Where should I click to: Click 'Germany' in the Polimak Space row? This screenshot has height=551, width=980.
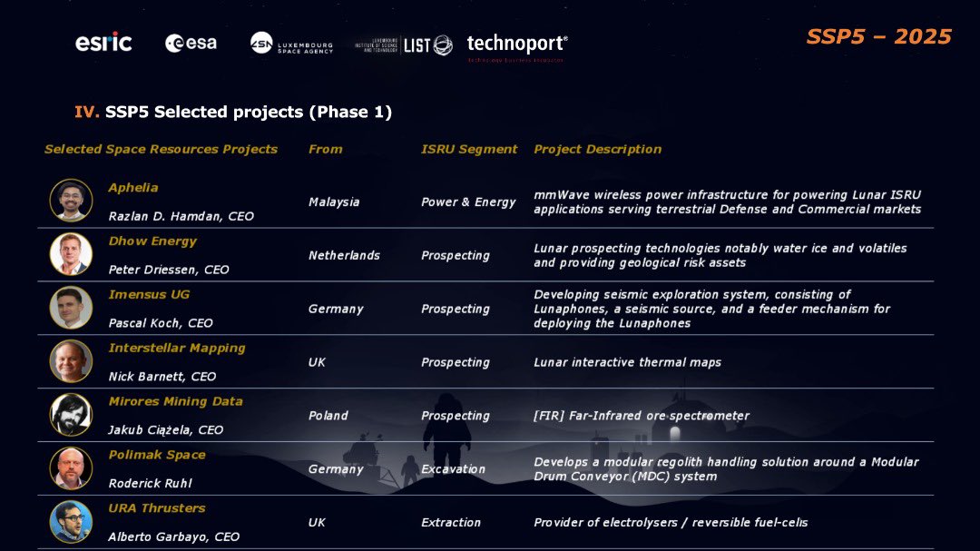point(336,469)
